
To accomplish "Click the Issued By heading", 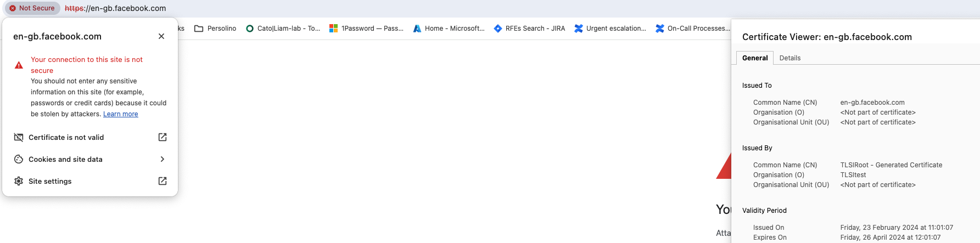I will click(757, 148).
